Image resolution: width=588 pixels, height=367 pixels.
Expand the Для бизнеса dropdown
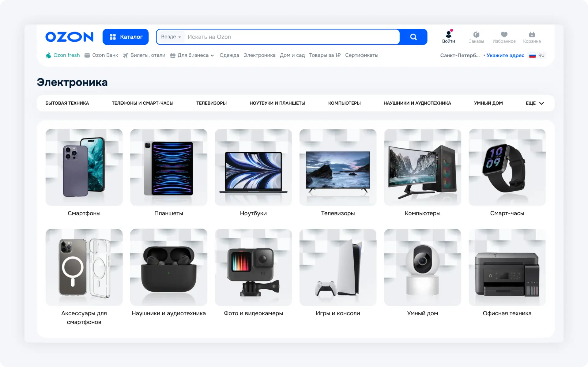click(x=192, y=55)
